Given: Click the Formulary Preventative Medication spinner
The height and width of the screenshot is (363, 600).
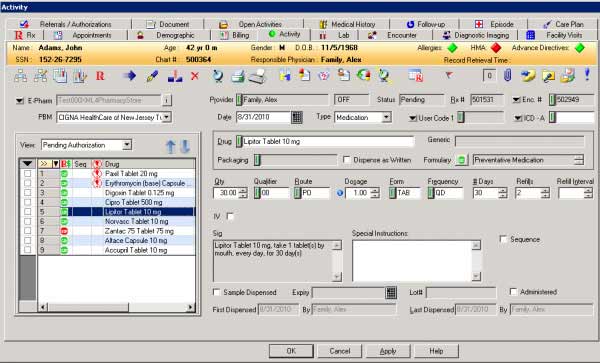Looking at the screenshot, I should (579, 160).
